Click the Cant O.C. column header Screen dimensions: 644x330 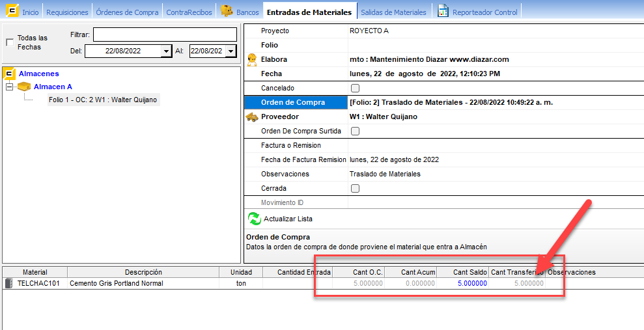[359, 272]
